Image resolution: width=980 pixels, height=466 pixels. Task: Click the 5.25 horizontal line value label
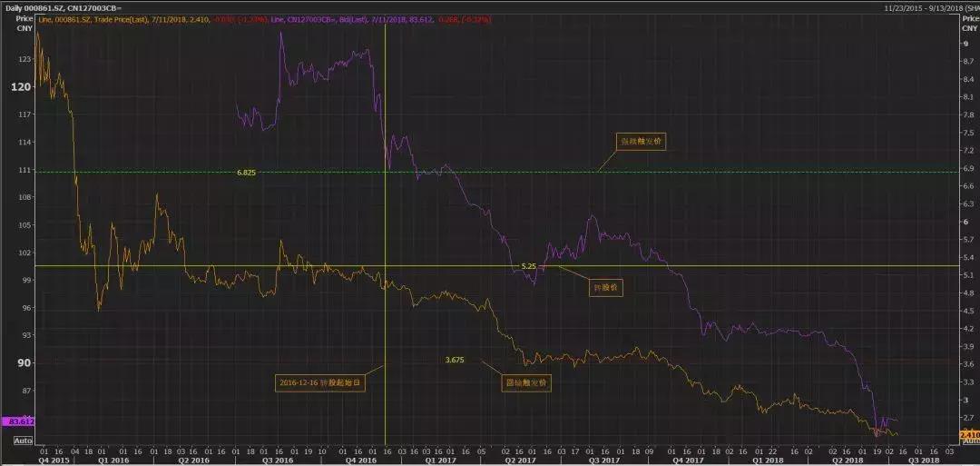pyautogui.click(x=529, y=266)
